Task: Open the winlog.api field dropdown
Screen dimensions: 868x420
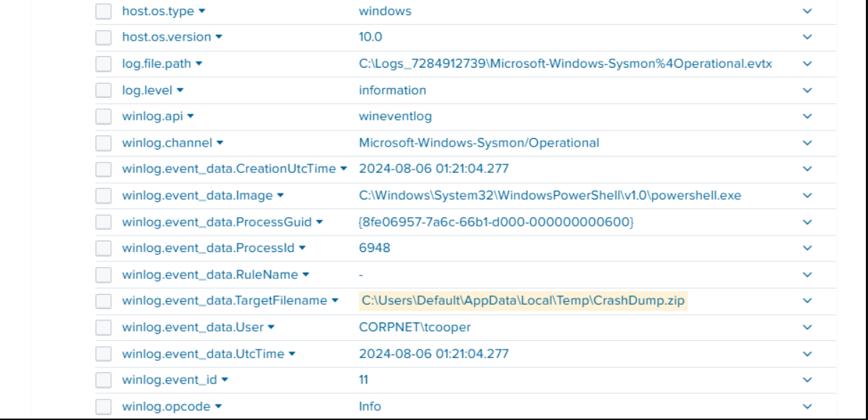Action: click(x=190, y=117)
